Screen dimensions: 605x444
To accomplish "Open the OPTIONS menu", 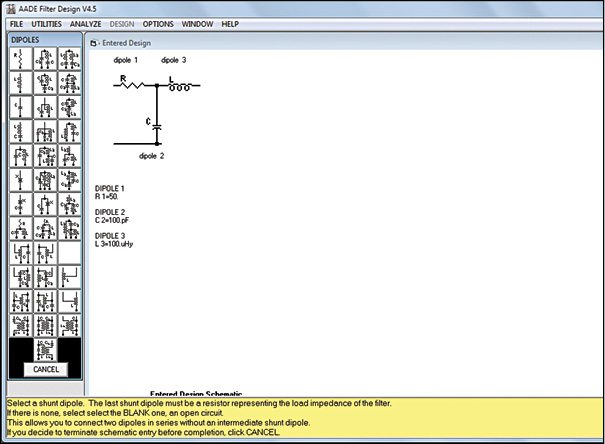I will tap(158, 23).
